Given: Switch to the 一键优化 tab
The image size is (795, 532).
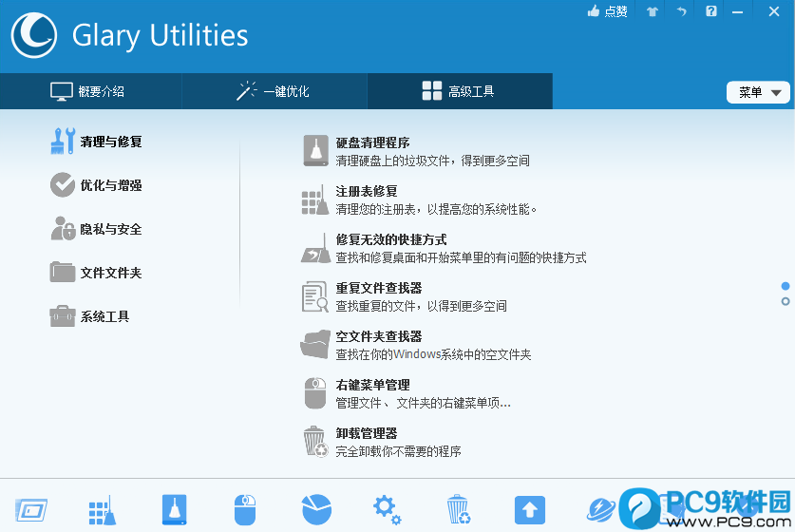Looking at the screenshot, I should (274, 91).
